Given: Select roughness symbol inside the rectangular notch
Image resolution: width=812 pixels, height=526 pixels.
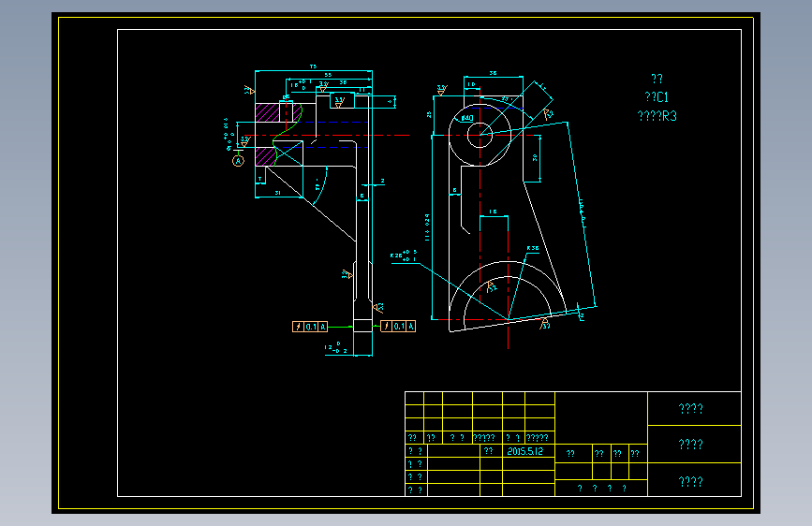Looking at the screenshot, I should 339,101.
